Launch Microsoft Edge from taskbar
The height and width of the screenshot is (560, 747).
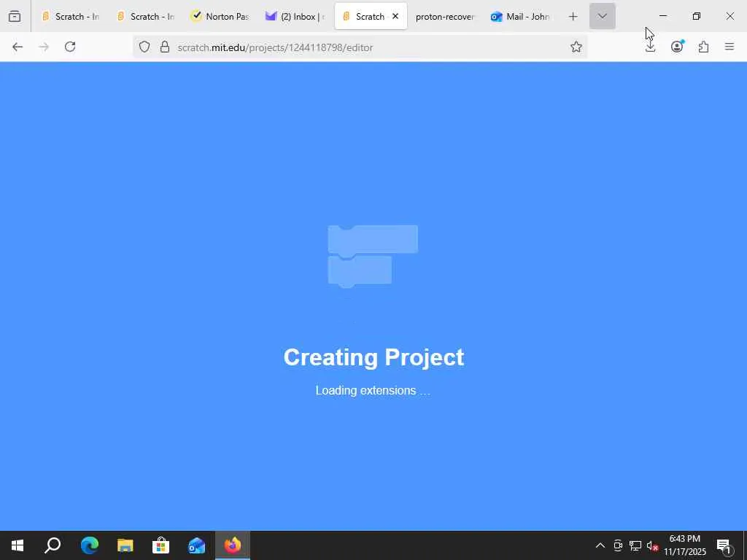(89, 545)
